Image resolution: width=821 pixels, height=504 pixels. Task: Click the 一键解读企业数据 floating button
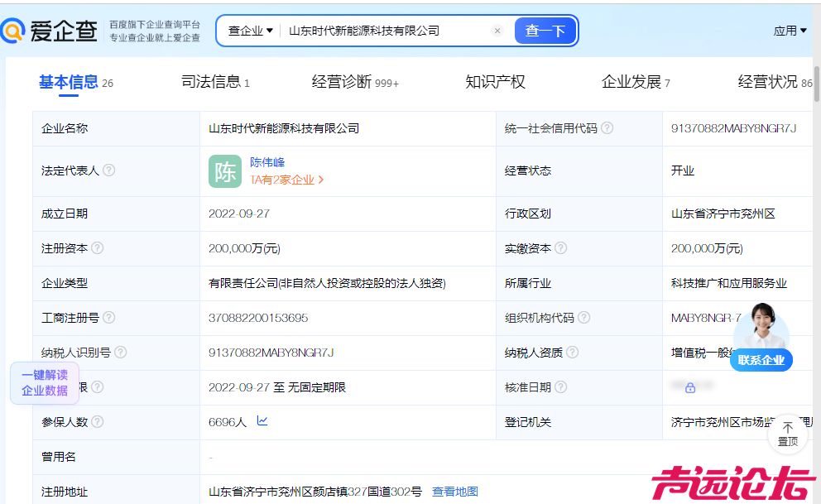tap(45, 383)
